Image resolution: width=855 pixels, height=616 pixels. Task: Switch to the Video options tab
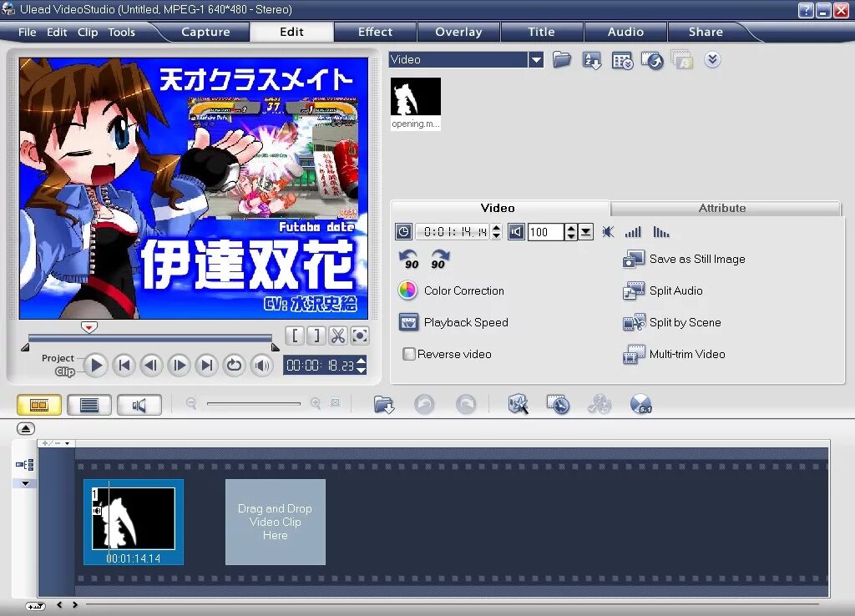point(498,208)
